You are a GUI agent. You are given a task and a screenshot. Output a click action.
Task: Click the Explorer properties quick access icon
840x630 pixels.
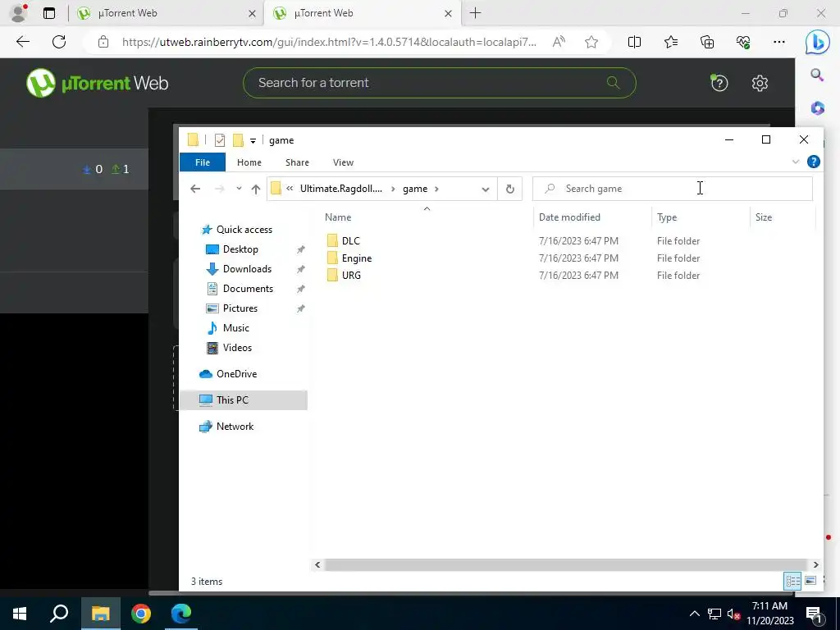(220, 140)
